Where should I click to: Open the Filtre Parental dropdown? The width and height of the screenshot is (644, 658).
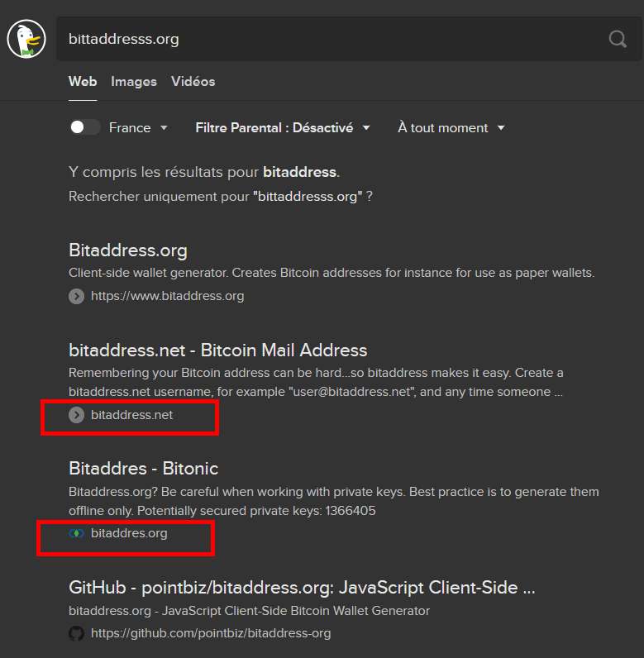(283, 127)
